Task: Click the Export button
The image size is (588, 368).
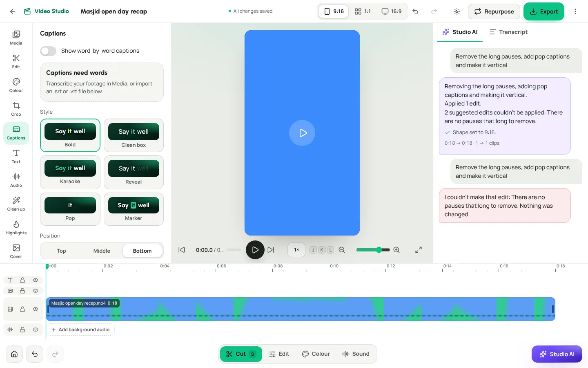Action: [x=544, y=11]
